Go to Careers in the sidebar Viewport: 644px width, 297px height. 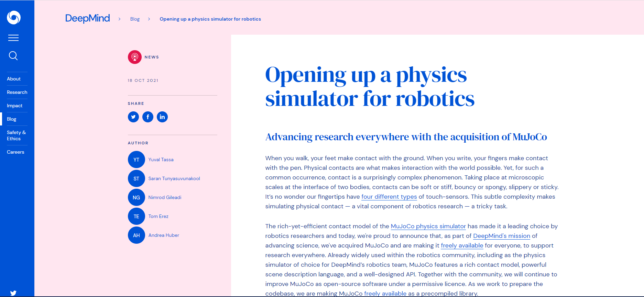click(15, 152)
